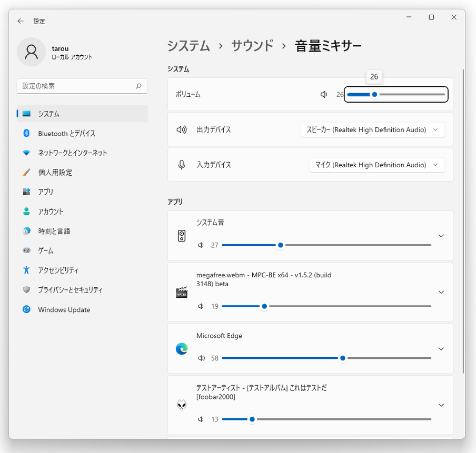Open the 出力デバイス speaker dropdown
This screenshot has width=476, height=453.
[x=373, y=130]
